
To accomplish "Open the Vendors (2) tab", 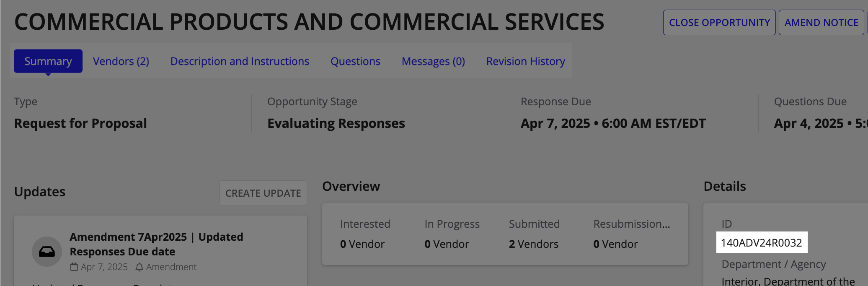I will pos(121,61).
